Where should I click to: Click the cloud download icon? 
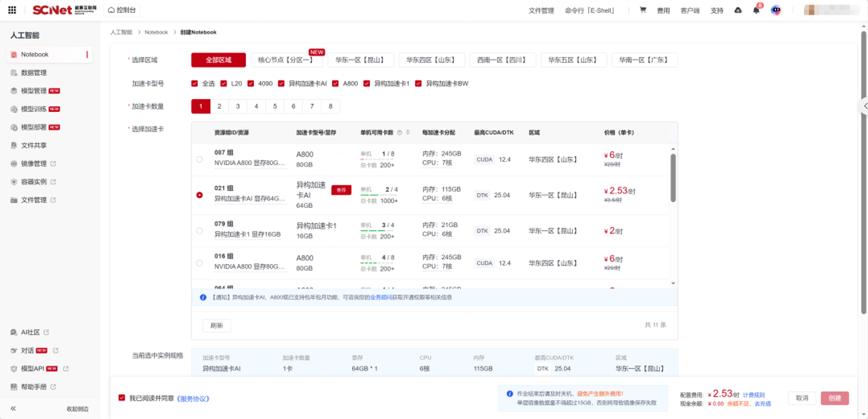click(738, 11)
